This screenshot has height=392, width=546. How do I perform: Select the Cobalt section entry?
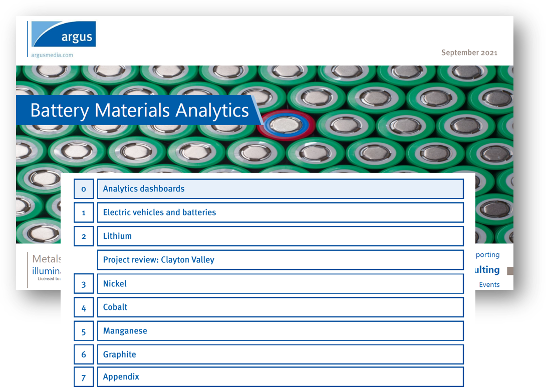280,307
